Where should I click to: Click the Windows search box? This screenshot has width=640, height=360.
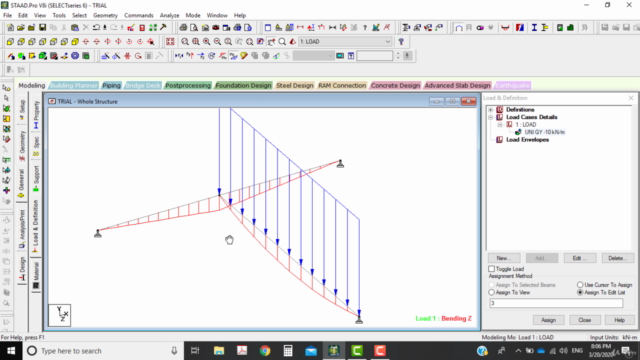(x=102, y=351)
